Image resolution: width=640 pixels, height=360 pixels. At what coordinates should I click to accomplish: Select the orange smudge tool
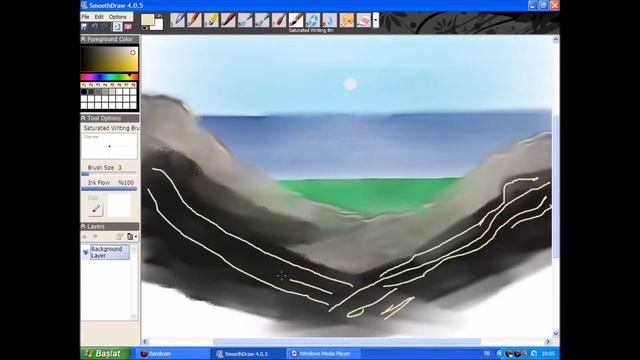(347, 20)
